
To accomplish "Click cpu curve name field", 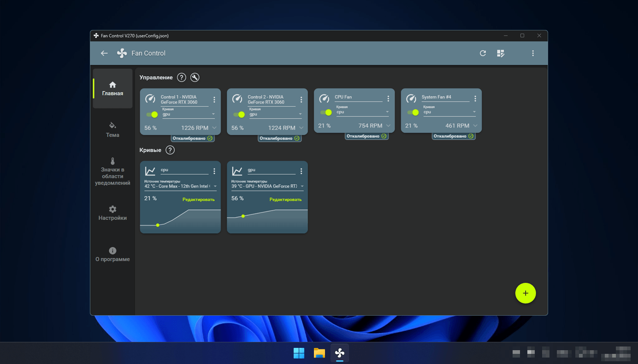I will (184, 170).
